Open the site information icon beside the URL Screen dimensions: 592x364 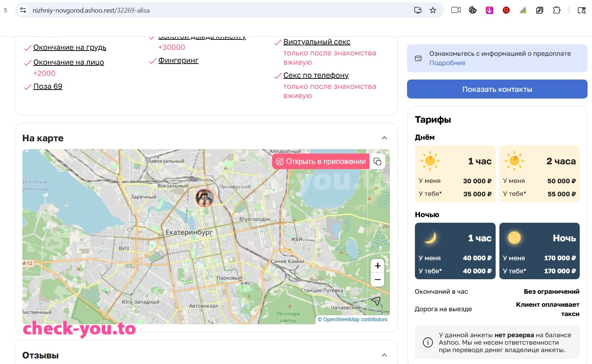(23, 10)
